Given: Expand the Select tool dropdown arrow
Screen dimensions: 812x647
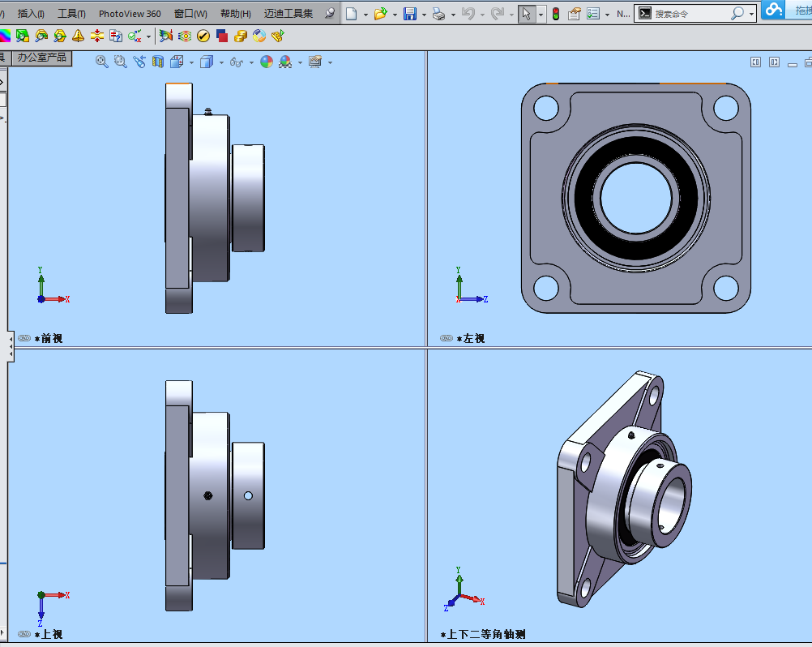Looking at the screenshot, I should click(541, 15).
